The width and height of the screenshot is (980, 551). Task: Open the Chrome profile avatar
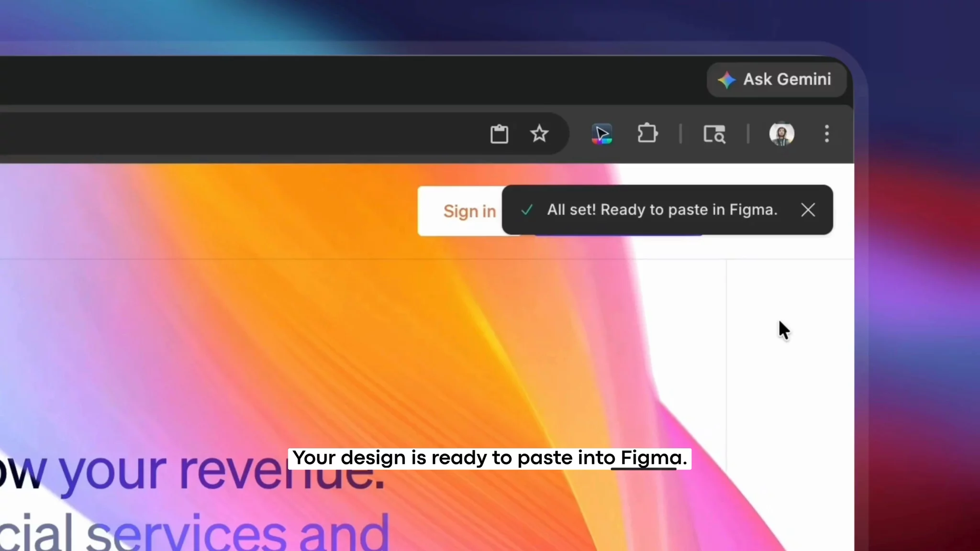pos(781,134)
